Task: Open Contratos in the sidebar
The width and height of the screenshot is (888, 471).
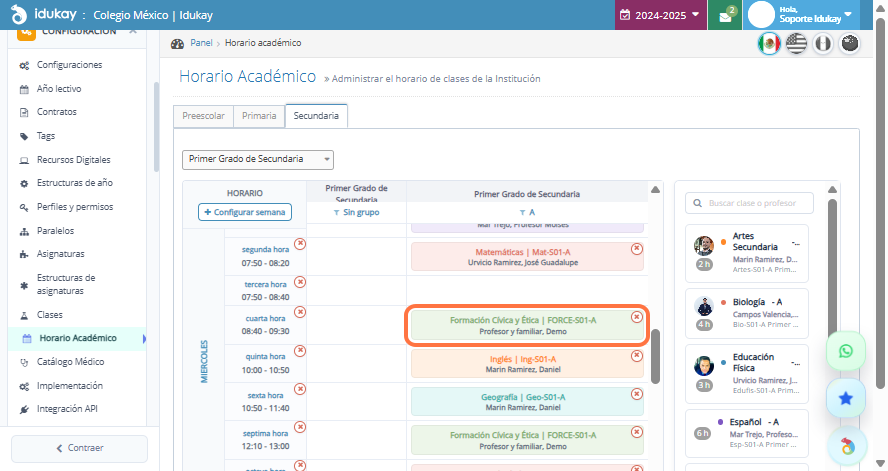Action: (x=57, y=112)
